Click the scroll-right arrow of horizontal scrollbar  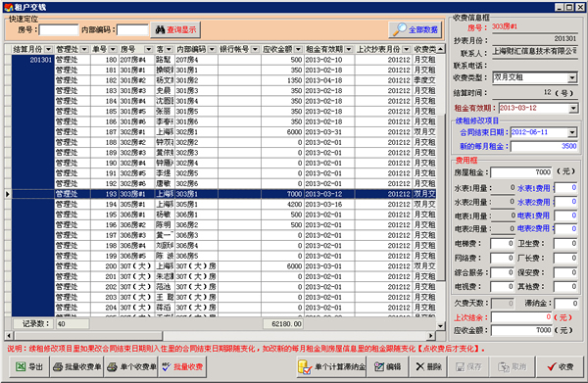click(431, 335)
